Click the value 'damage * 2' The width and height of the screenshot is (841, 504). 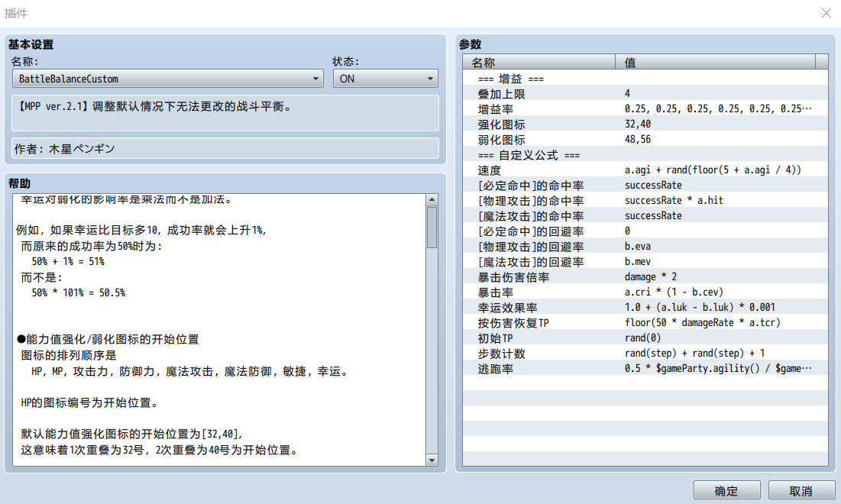pyautogui.click(x=651, y=276)
